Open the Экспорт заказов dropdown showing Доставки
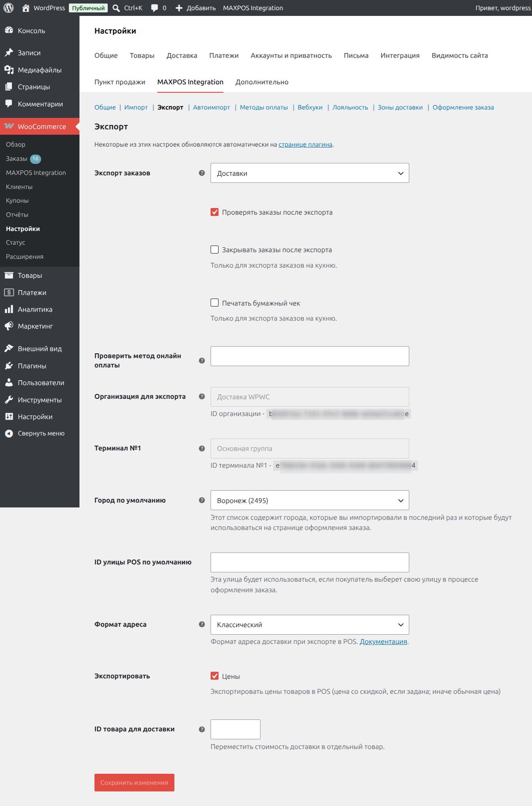Screen dimensions: 532x806 click(x=310, y=173)
